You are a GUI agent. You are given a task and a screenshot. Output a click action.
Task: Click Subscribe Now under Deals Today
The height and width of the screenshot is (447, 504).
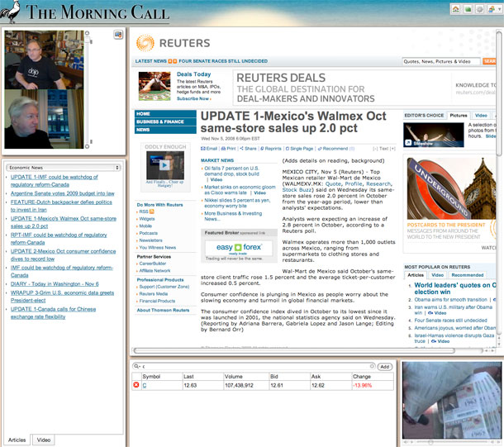194,98
